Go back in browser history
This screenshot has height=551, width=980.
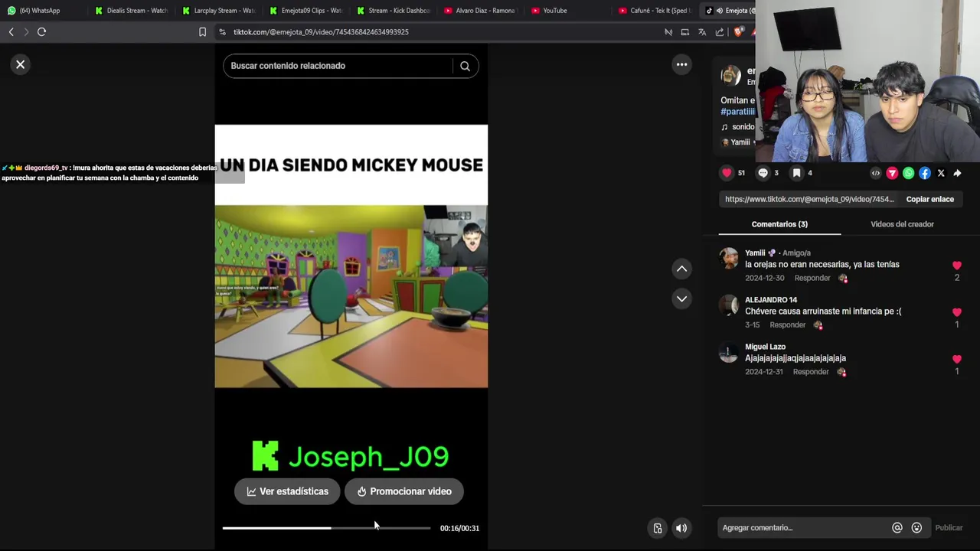[x=11, y=31]
